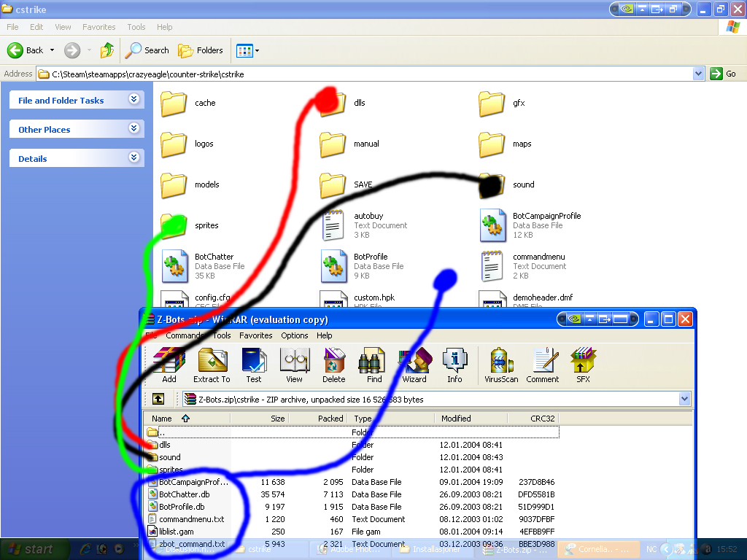Create SFX archive icon

click(x=583, y=365)
